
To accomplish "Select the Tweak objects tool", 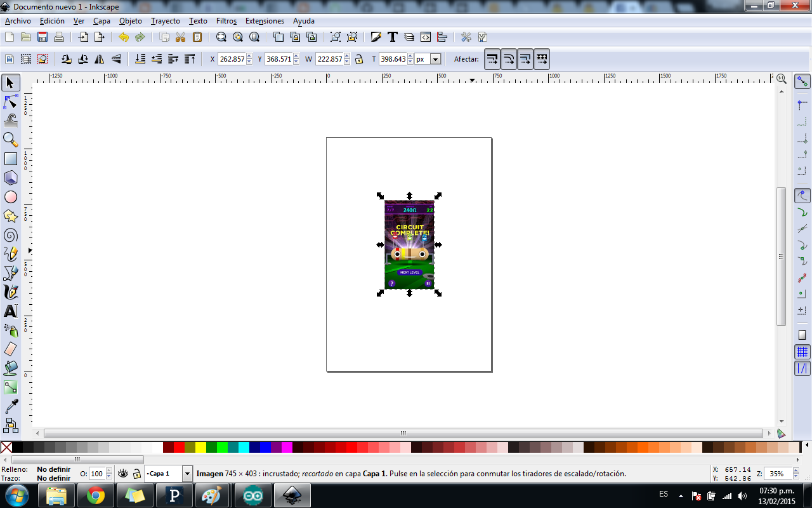I will 11,121.
